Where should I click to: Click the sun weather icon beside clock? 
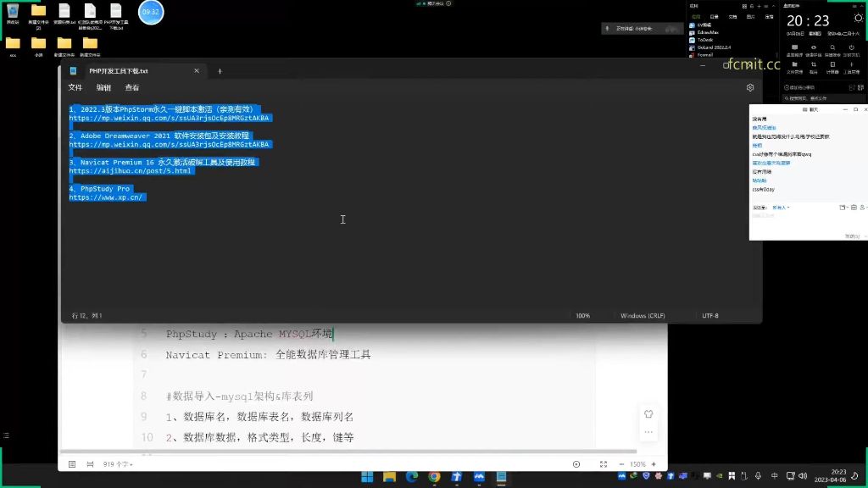pos(858,19)
